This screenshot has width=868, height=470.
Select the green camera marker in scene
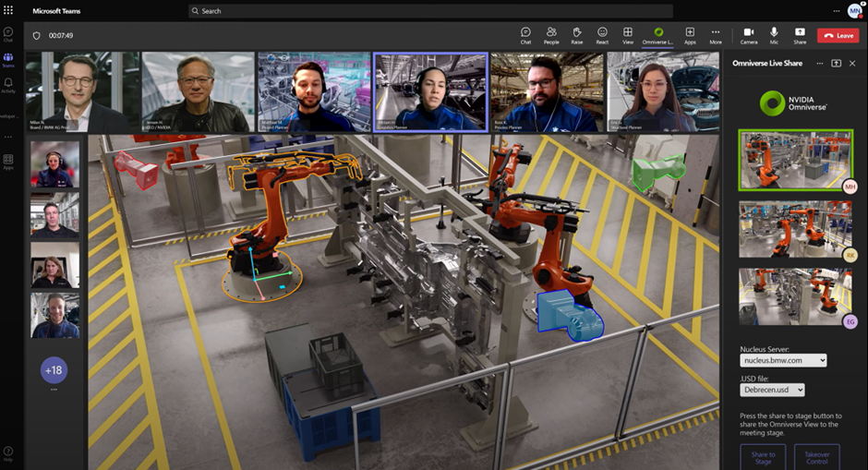(657, 172)
